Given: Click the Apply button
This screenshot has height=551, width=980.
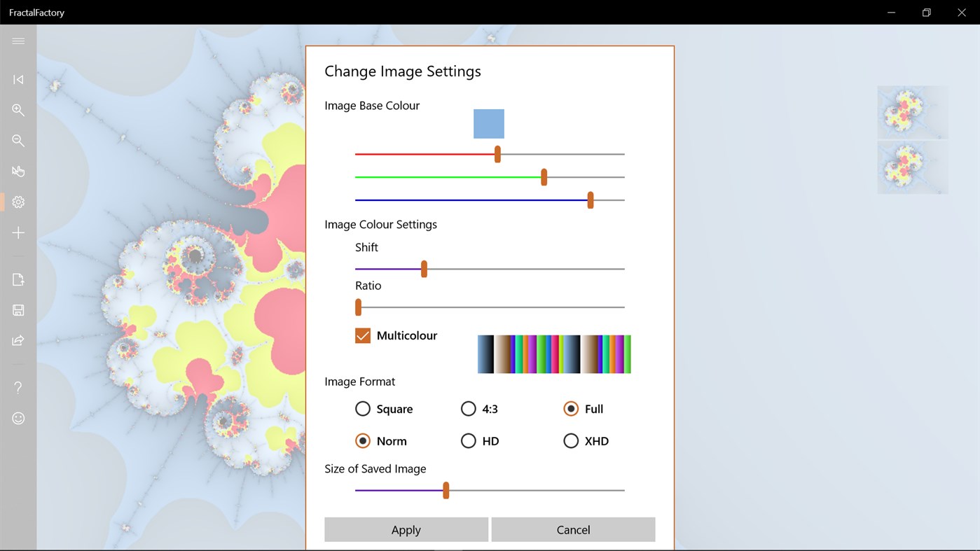Looking at the screenshot, I should 406,529.
